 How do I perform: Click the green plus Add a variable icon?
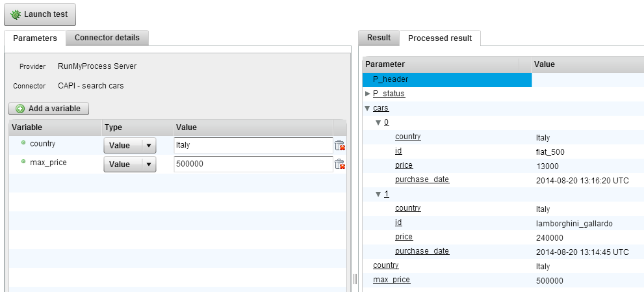(20, 109)
